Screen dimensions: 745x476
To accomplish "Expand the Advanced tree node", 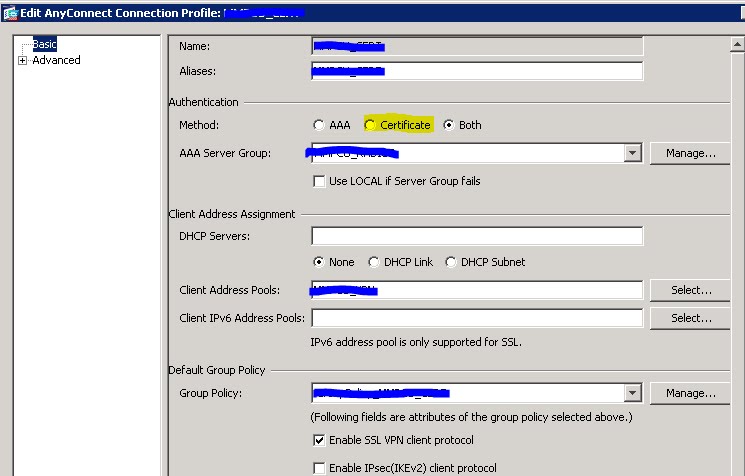I will click(22, 60).
